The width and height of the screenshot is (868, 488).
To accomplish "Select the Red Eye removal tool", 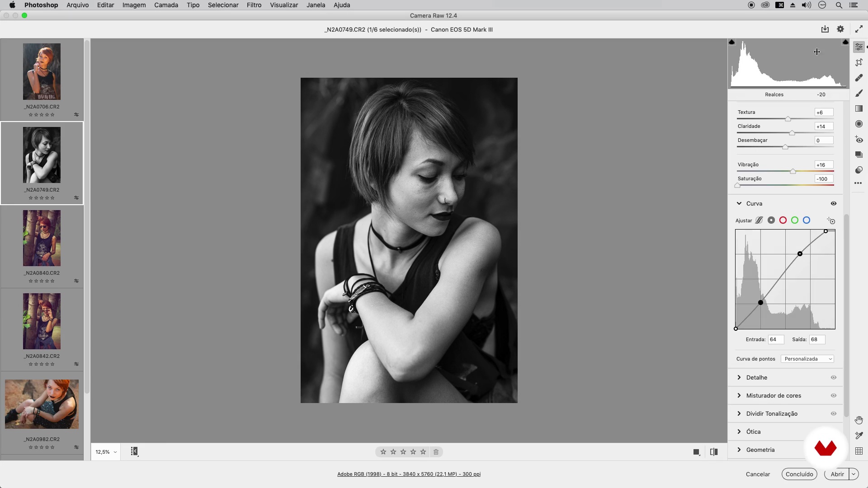I will [x=859, y=140].
